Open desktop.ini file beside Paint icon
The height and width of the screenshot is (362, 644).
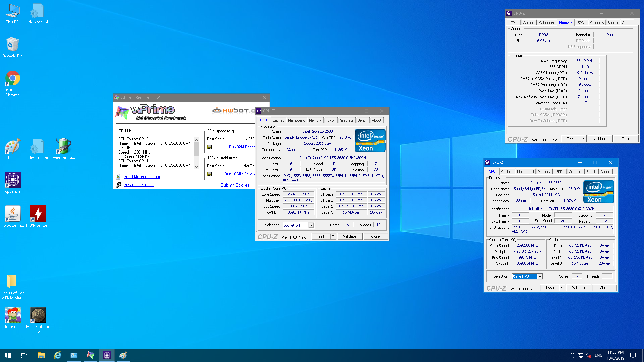(38, 149)
